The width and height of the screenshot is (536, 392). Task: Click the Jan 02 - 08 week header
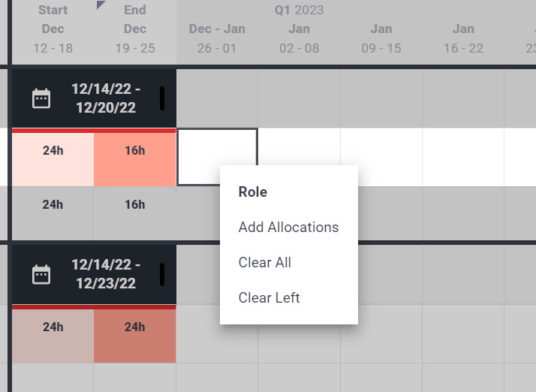pyautogui.click(x=299, y=38)
